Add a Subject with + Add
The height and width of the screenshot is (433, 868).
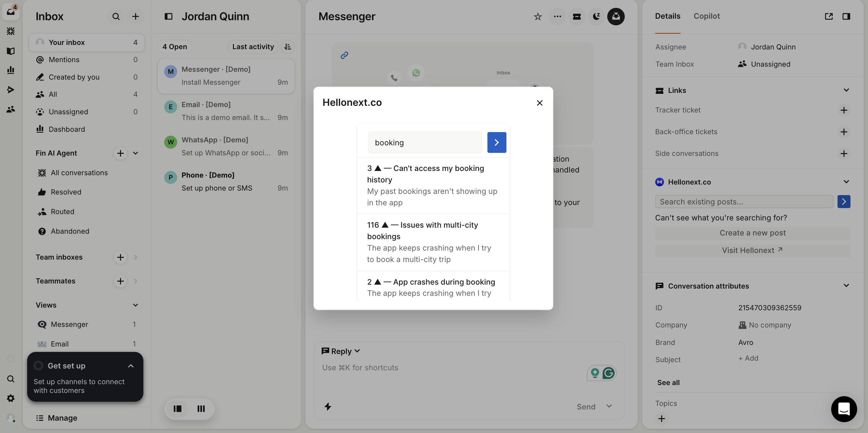click(x=748, y=358)
